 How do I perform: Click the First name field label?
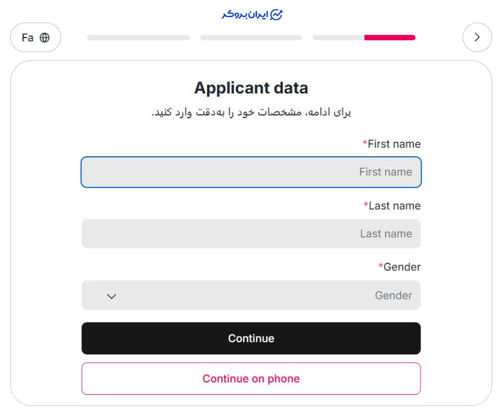coord(394,144)
